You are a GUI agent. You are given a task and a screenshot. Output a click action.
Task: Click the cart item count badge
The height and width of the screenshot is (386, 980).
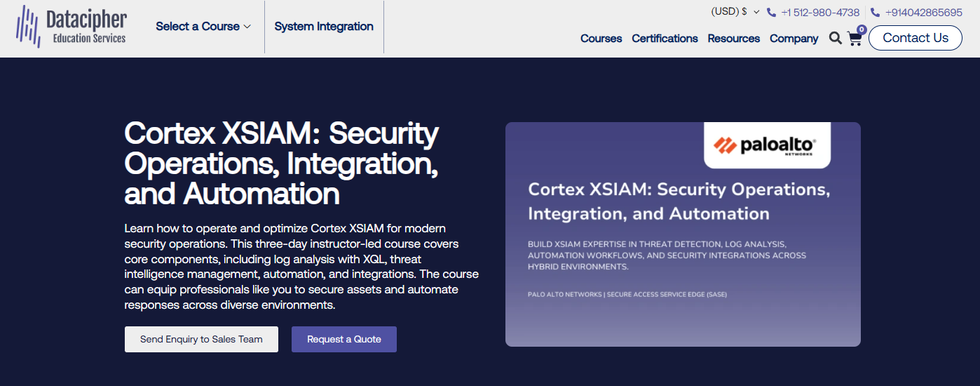point(862,29)
